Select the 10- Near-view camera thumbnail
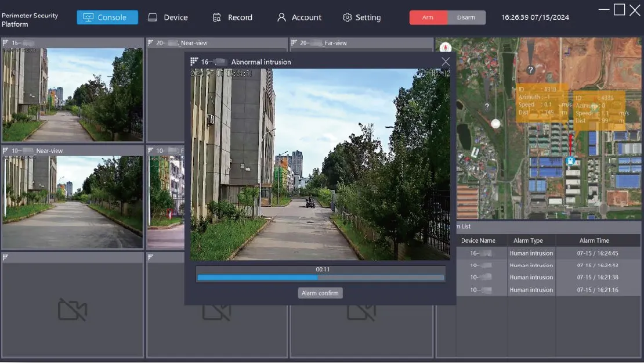 (73, 202)
